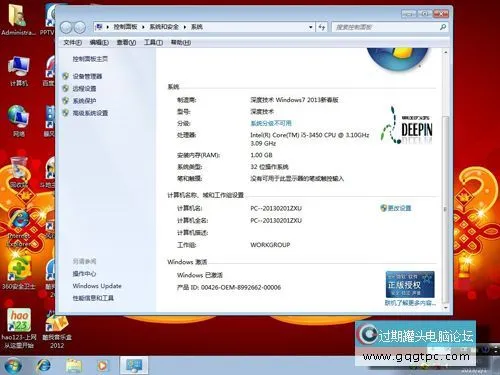Click the Device Manager shield icon

66,76
